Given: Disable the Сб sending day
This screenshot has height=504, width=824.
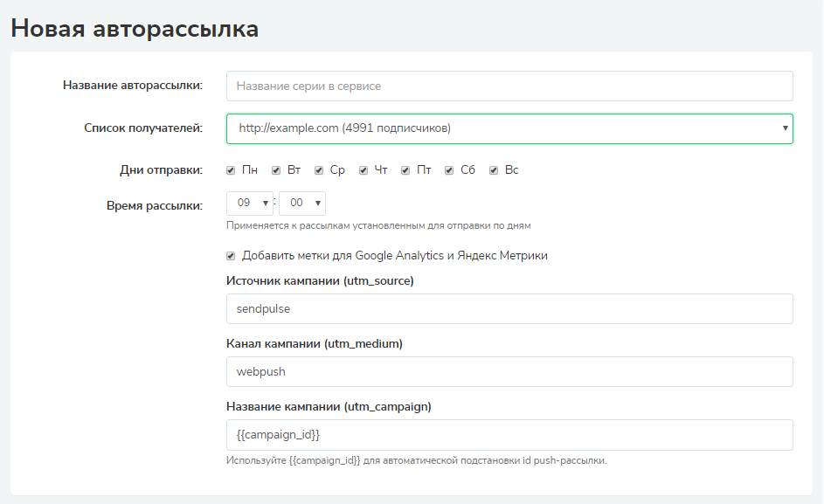Looking at the screenshot, I should [x=449, y=170].
